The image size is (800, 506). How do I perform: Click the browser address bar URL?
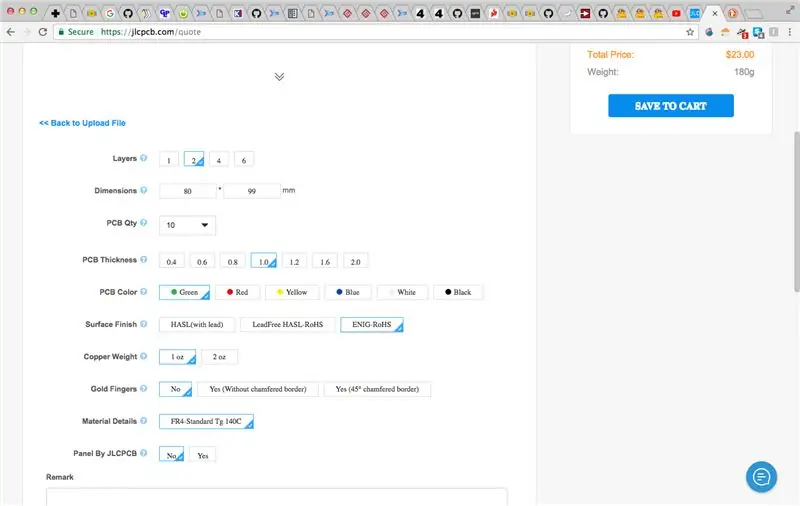151,32
